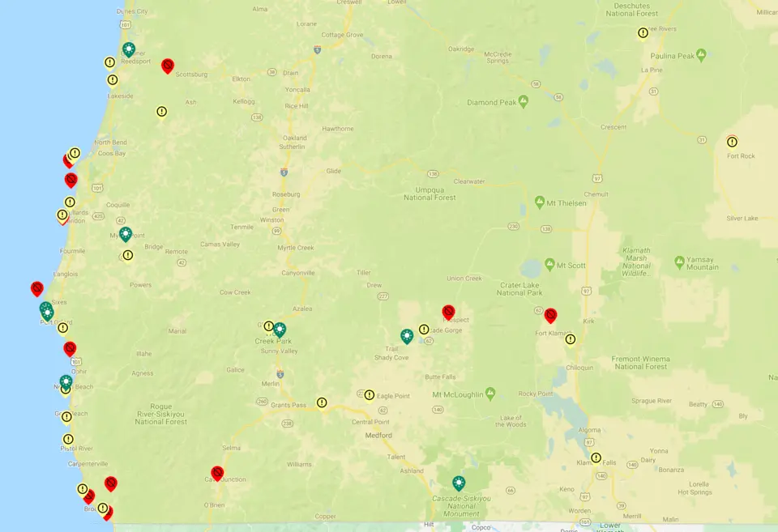Click the Diamond Peak mountain icon

(x=524, y=101)
